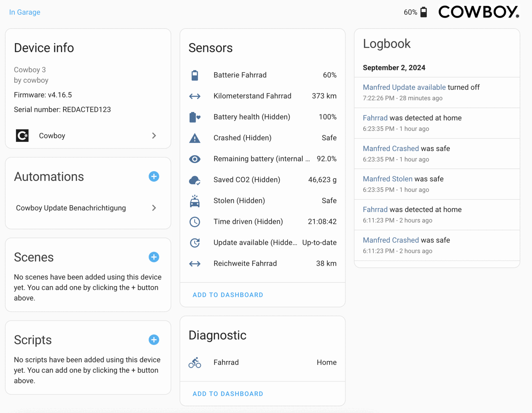Click the Kilometerstand Fahrrad arrows icon
This screenshot has height=413, width=532.
click(x=195, y=96)
